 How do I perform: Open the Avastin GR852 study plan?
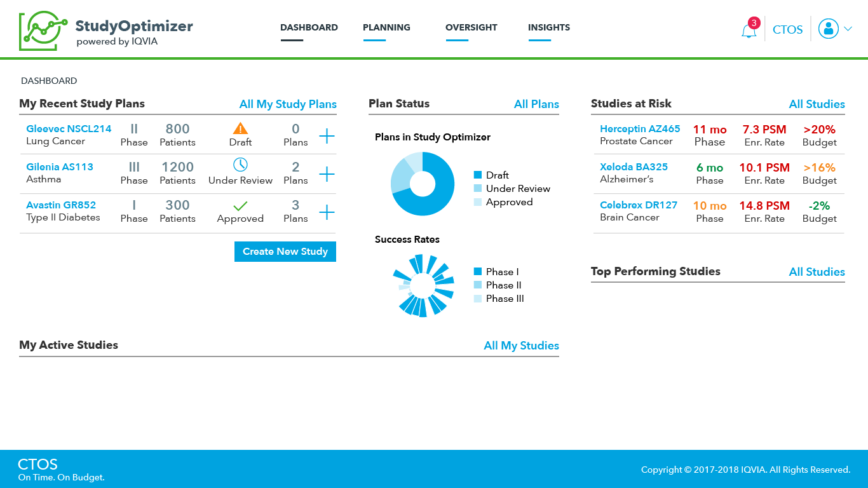[x=61, y=205]
